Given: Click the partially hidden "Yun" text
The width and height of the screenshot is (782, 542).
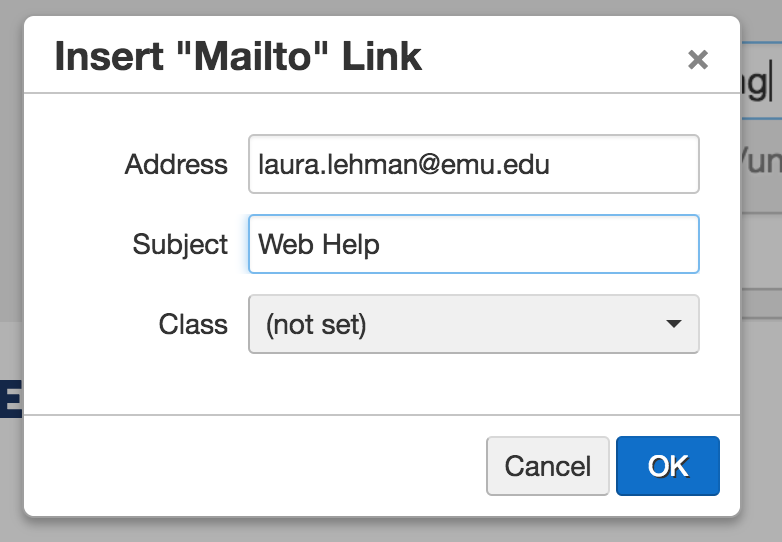Looking at the screenshot, I should click(x=760, y=160).
